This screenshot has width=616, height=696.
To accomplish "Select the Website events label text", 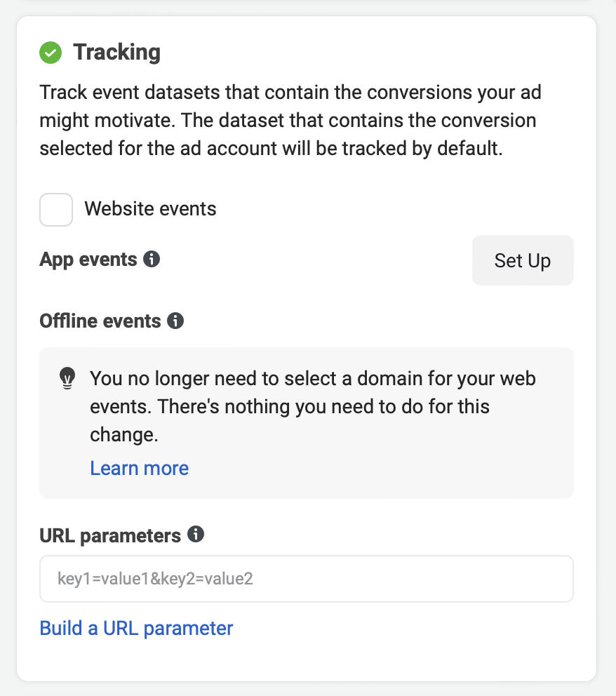I will (x=150, y=208).
